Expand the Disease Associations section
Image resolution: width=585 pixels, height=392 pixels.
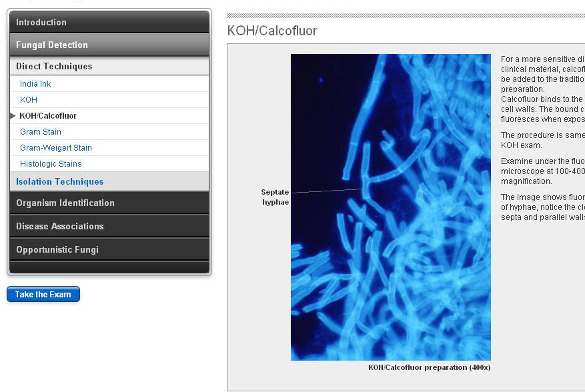pos(60,226)
